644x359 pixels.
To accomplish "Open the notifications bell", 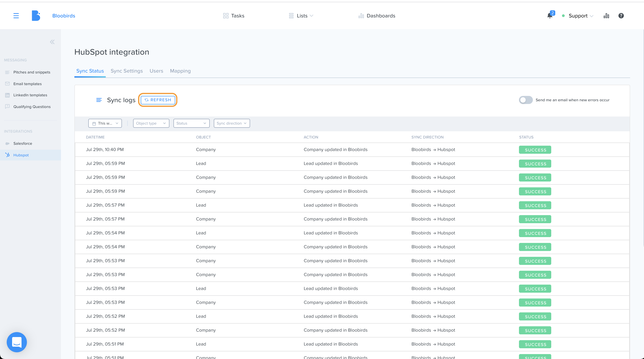I will [549, 16].
